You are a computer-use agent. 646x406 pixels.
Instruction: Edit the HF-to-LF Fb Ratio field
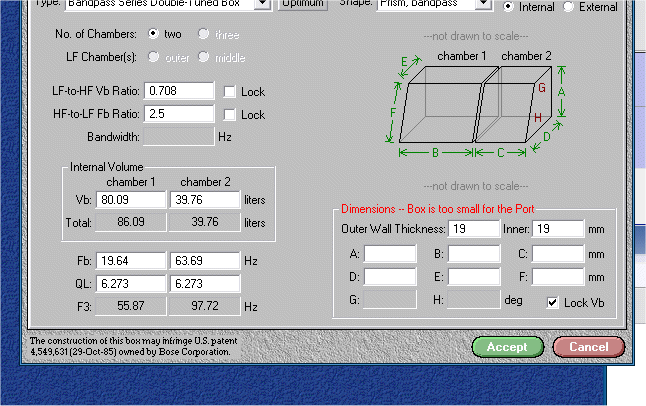179,114
